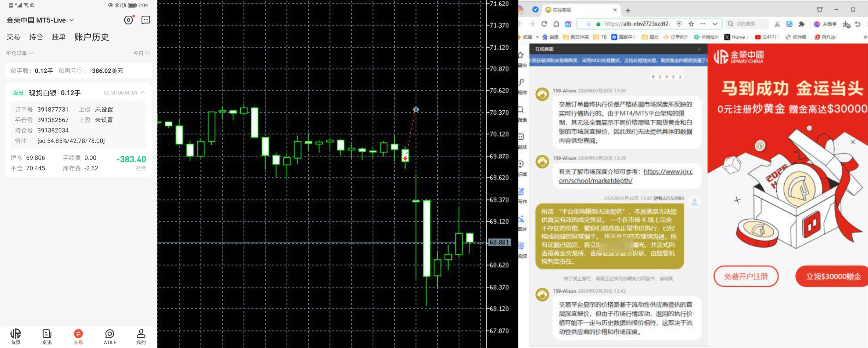Viewport: 868px width, 348px height.
Task: Click the 免费开户注册 button
Action: (746, 276)
